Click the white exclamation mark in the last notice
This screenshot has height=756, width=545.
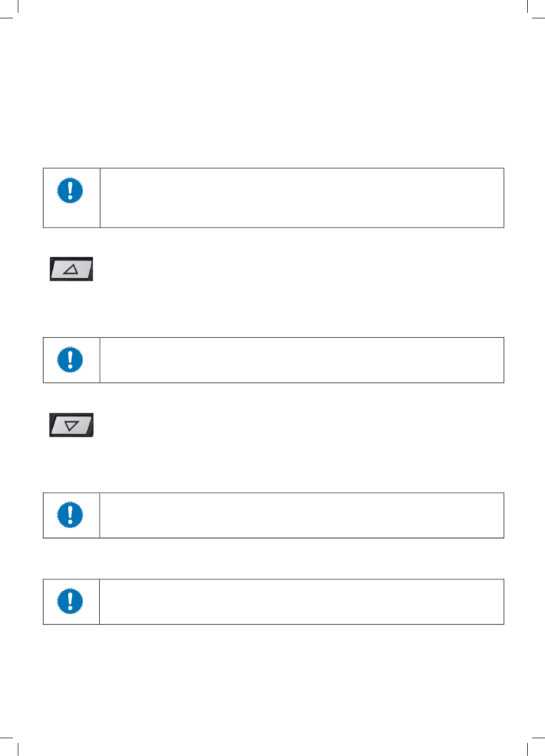tap(70, 601)
